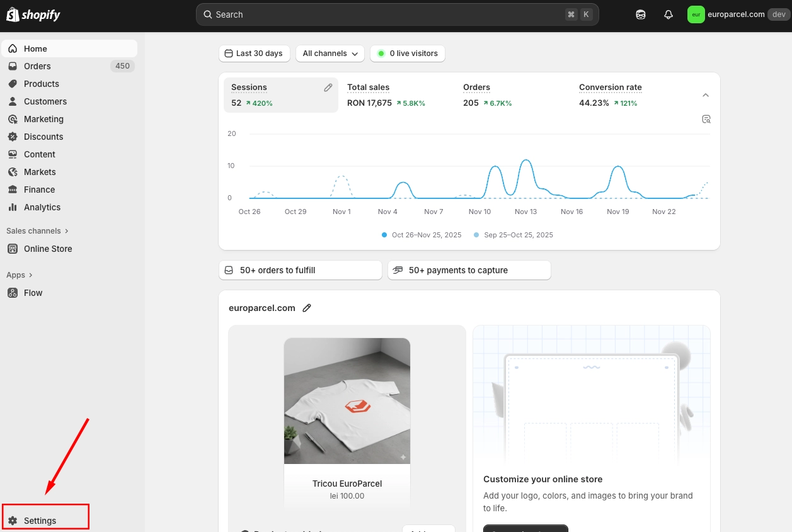Click the Marketing target icon
Screen dimensions: 792x532
13,119
